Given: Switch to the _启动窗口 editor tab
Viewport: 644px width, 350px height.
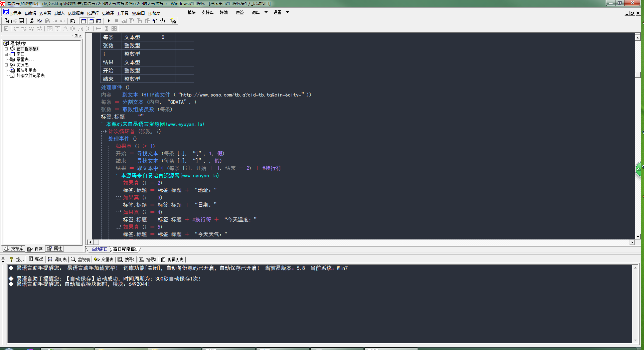Looking at the screenshot, I should [x=99, y=249].
